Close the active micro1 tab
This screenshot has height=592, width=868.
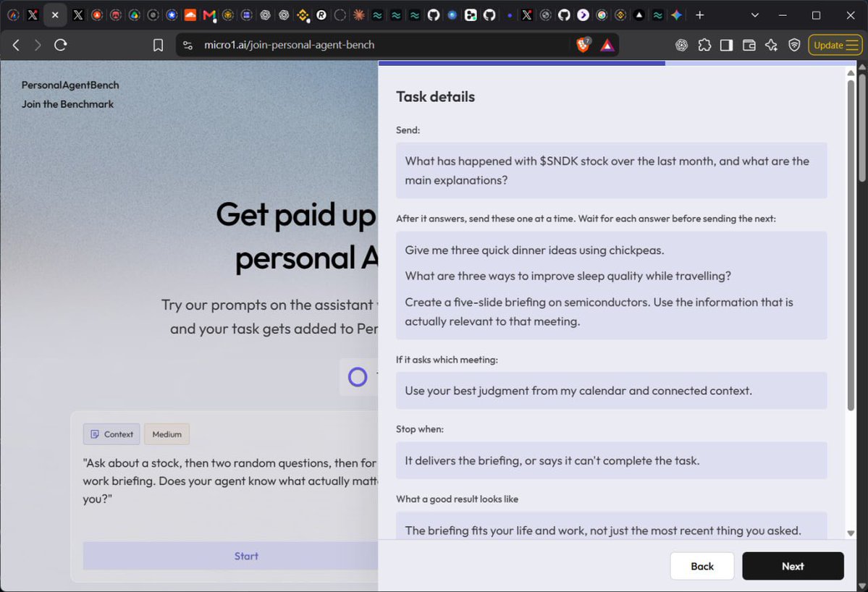(55, 15)
